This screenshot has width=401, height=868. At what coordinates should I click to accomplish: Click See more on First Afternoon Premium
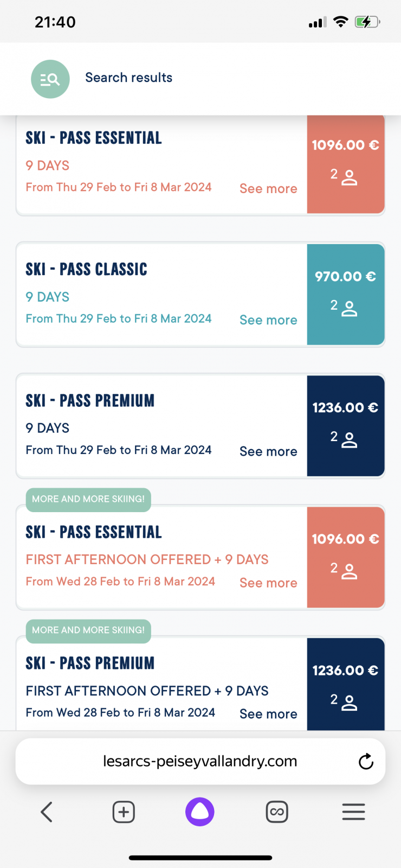pyautogui.click(x=268, y=714)
